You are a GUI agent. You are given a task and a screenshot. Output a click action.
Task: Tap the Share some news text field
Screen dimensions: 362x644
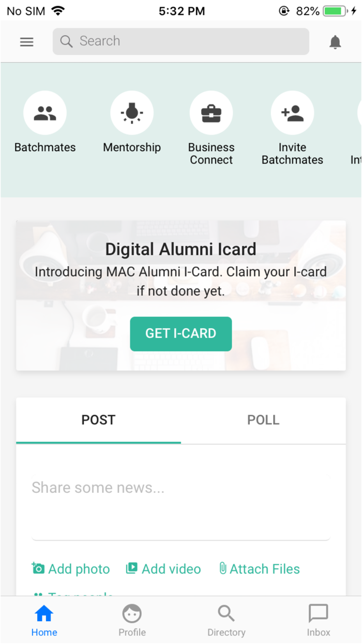[180, 487]
